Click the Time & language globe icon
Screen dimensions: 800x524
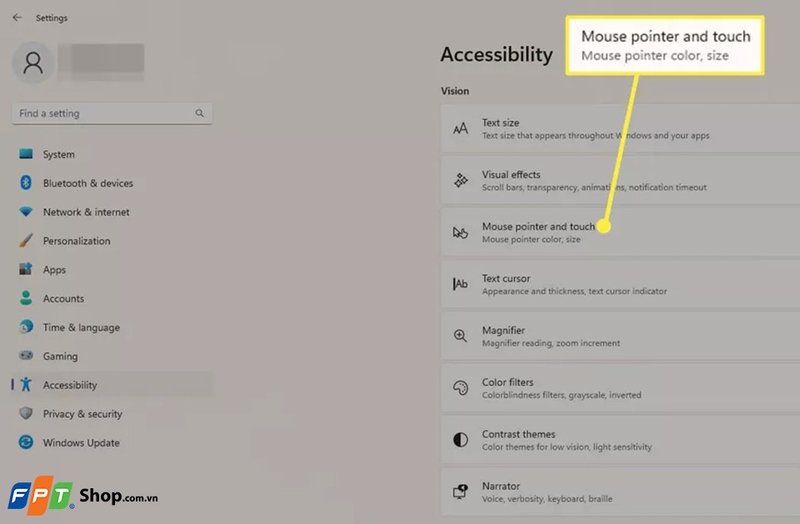(26, 327)
